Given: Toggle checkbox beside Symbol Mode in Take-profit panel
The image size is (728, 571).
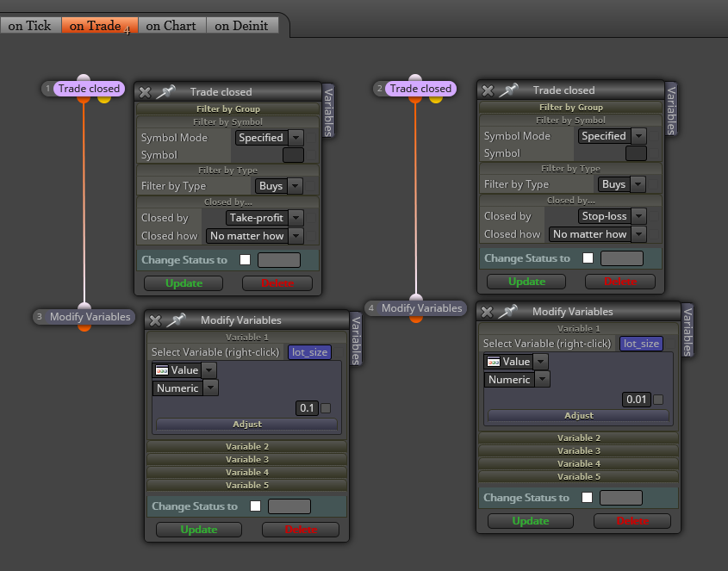Looking at the screenshot, I should 311,138.
